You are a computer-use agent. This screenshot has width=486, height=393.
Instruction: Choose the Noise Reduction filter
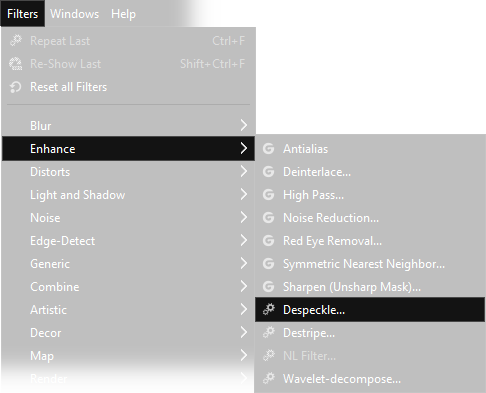(370, 218)
